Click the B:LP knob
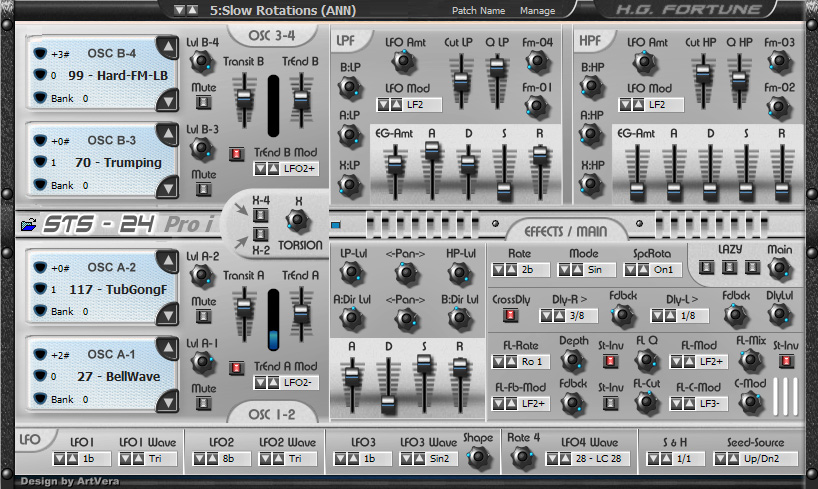The image size is (818, 489). pos(350,87)
